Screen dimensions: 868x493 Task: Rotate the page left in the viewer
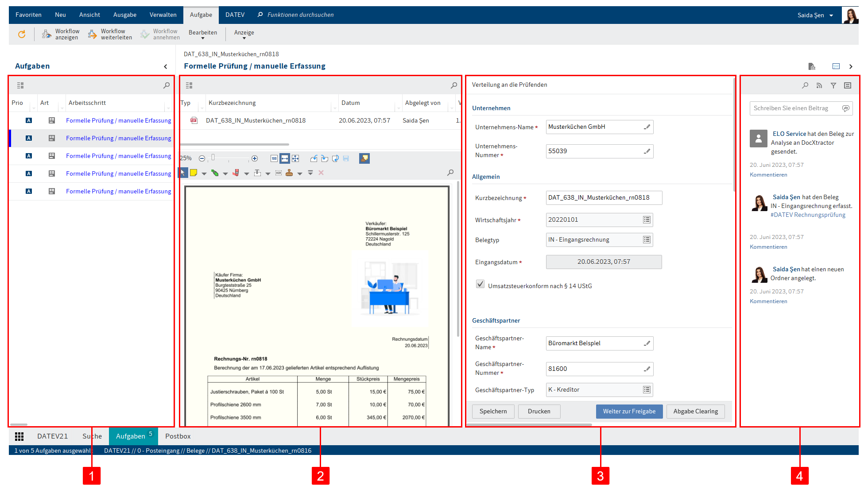point(314,158)
